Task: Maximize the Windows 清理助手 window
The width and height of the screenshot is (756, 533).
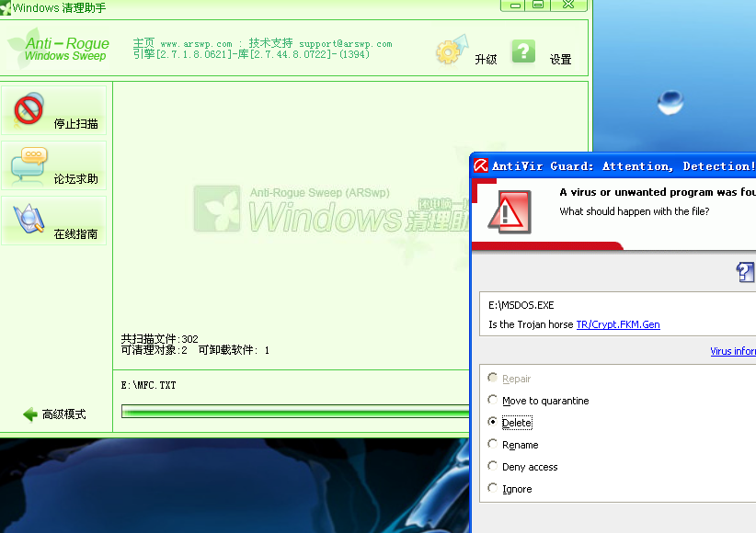Action: pos(539,5)
